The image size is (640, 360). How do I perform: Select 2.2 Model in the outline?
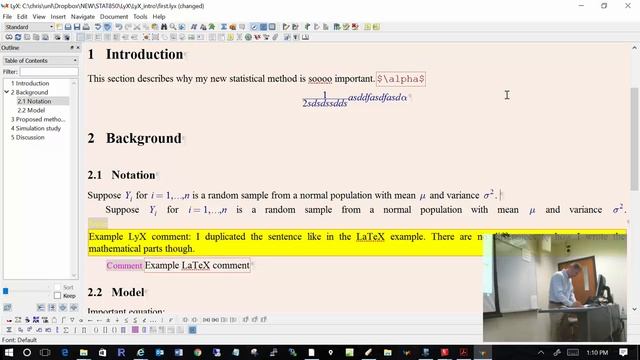(31, 110)
